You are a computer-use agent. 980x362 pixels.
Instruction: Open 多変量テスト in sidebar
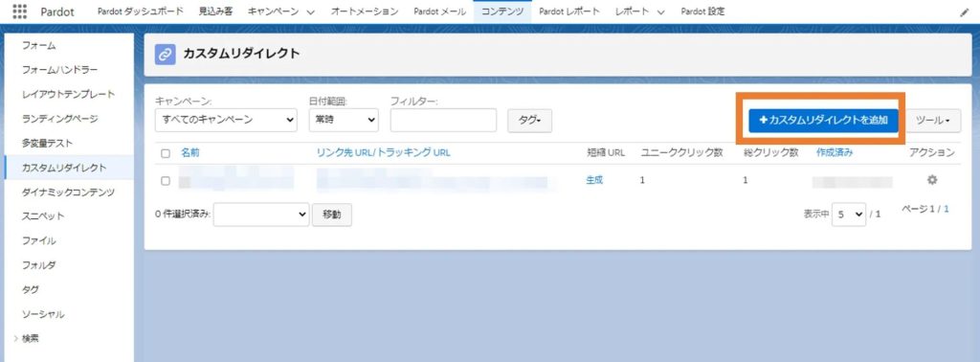click(x=48, y=144)
